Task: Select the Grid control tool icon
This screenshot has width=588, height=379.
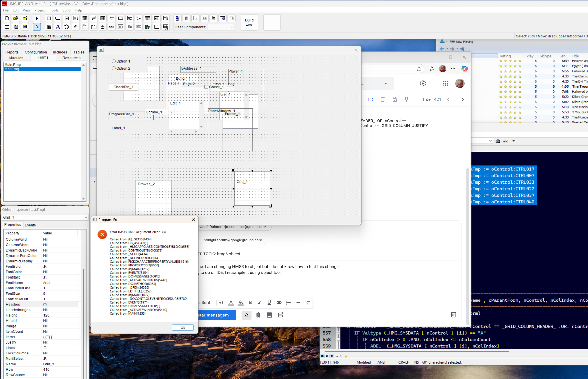Action: tap(103, 18)
